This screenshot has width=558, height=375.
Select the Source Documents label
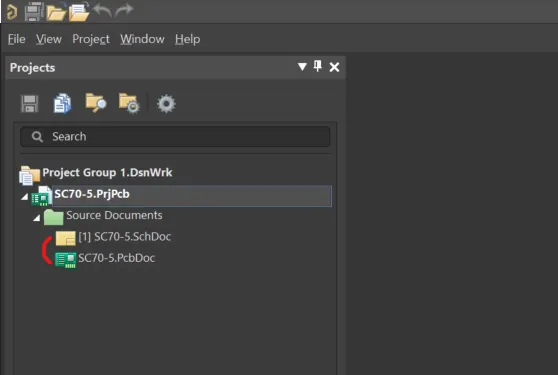[114, 215]
